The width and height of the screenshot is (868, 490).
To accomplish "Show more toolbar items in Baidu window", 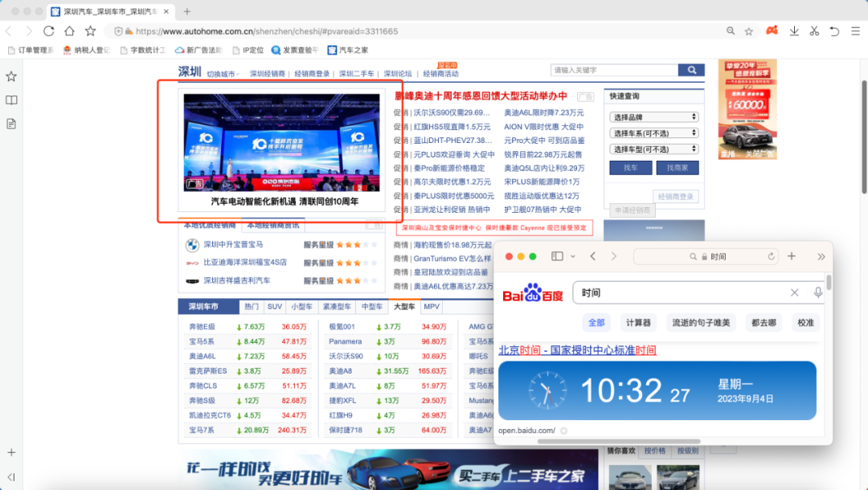I will [x=821, y=256].
